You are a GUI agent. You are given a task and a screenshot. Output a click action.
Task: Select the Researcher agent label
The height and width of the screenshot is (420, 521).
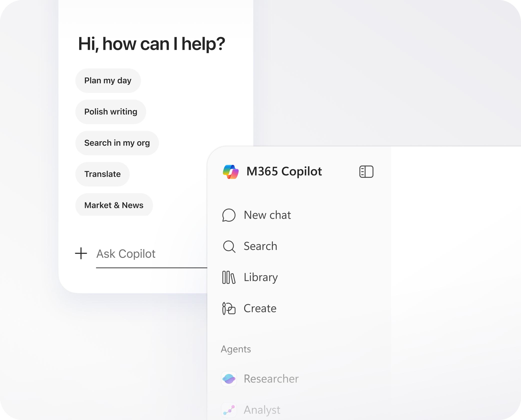coord(271,379)
